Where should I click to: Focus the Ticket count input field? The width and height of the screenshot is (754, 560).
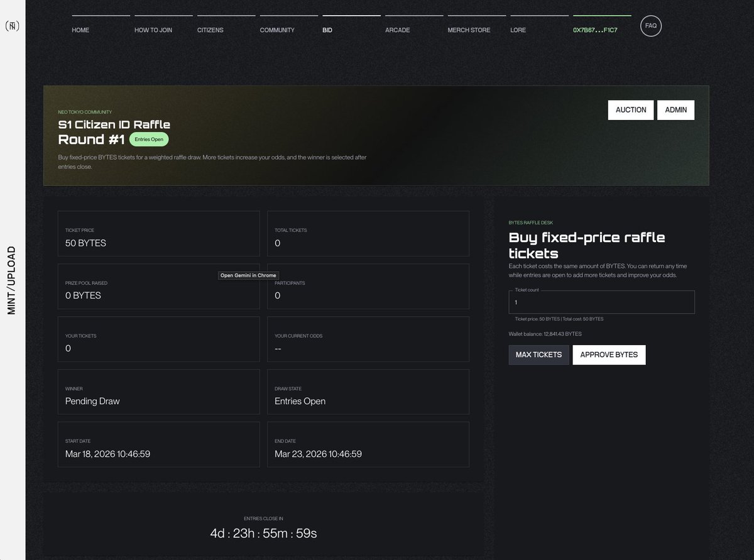pos(602,302)
